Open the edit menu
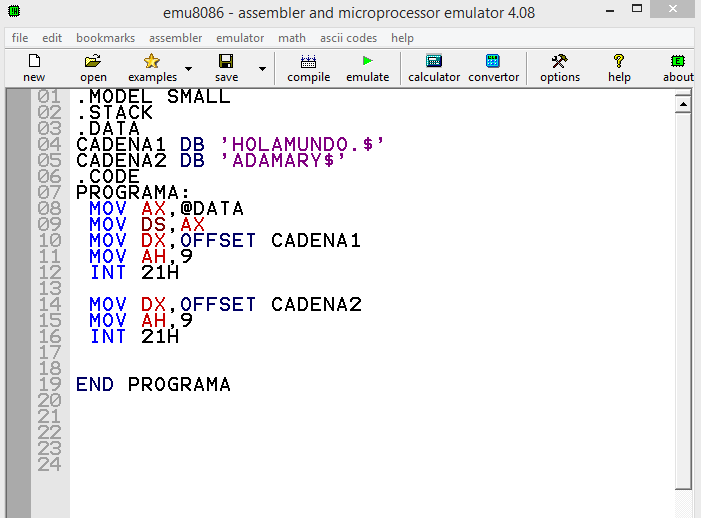Screen dimensions: 701x518 coord(52,38)
